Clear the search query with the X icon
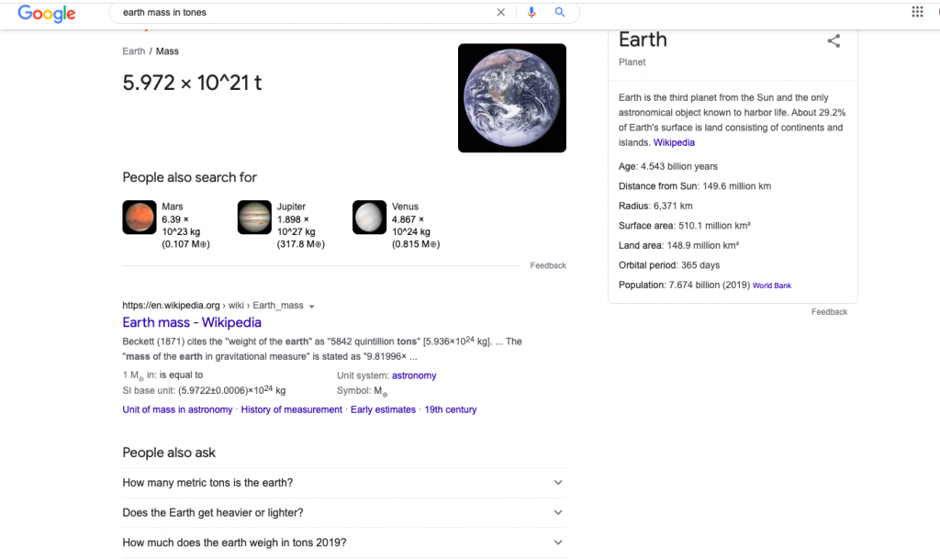 point(500,13)
